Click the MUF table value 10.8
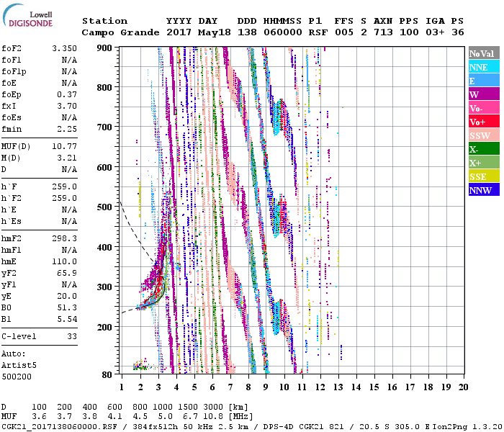504x432 pixels. (213, 417)
